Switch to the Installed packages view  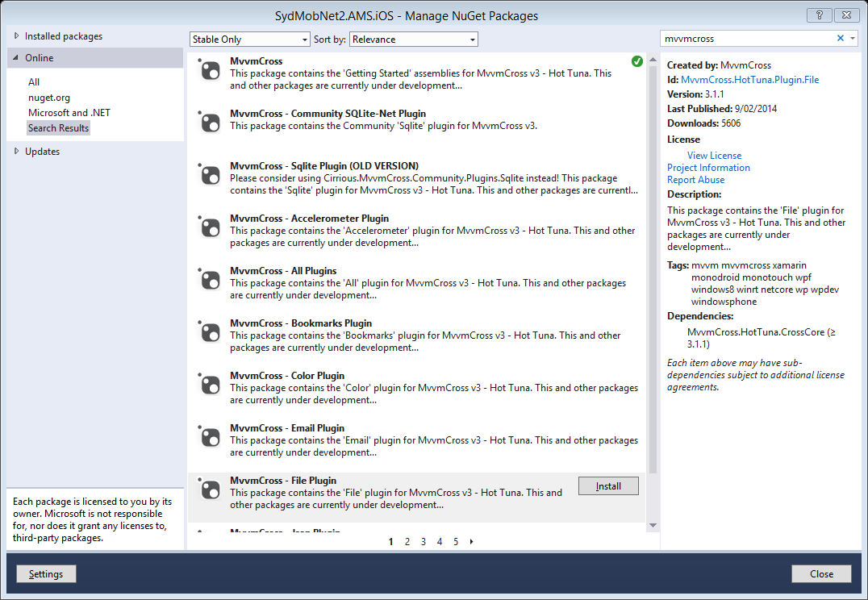(x=60, y=35)
